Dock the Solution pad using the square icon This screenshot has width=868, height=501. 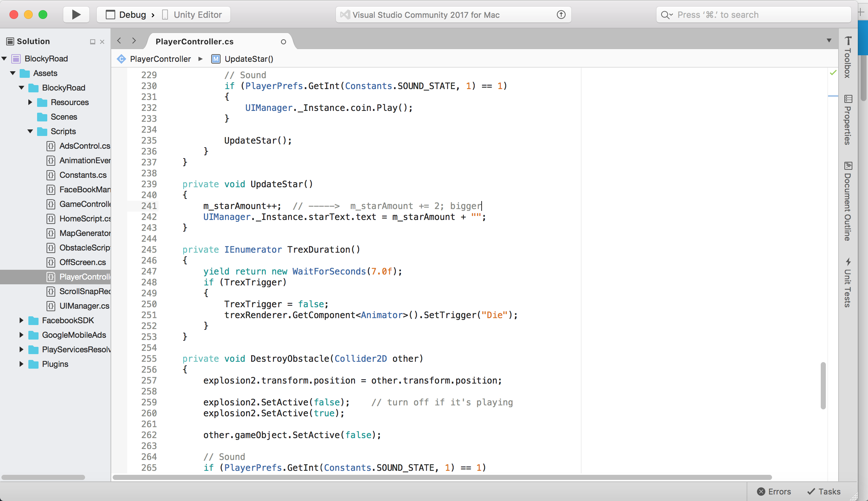(93, 42)
